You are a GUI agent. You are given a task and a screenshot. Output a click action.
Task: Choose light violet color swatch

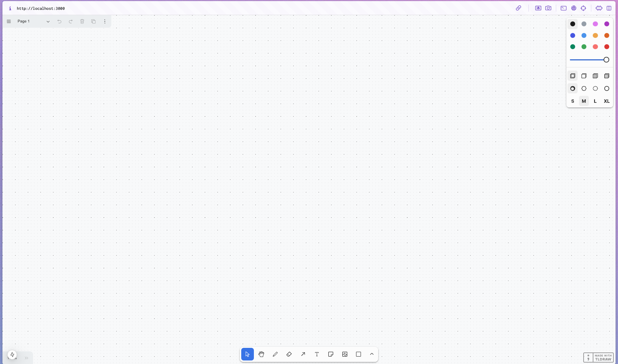click(595, 24)
